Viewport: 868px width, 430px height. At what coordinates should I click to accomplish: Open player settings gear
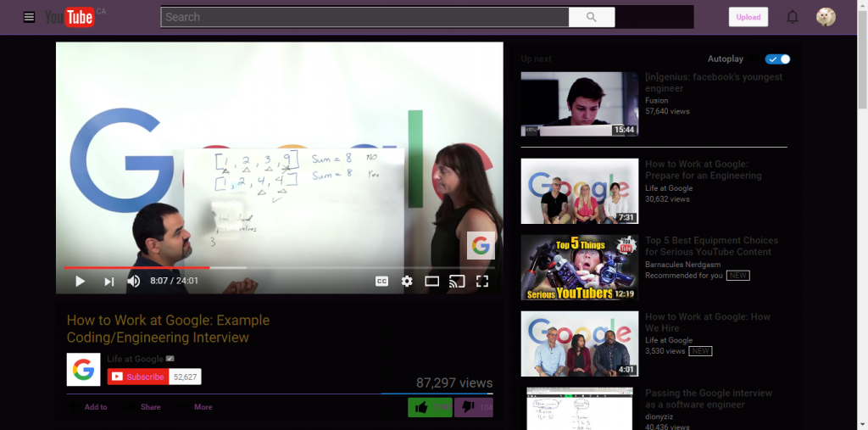tap(407, 282)
